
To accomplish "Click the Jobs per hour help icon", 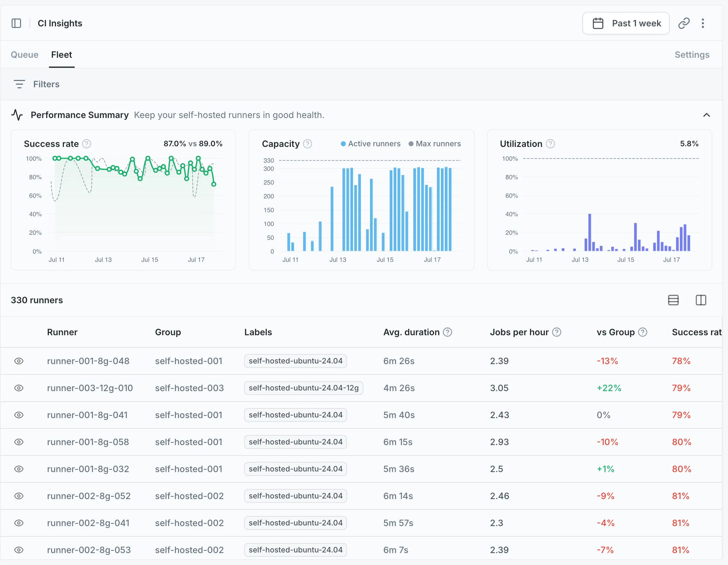I will pyautogui.click(x=557, y=332).
